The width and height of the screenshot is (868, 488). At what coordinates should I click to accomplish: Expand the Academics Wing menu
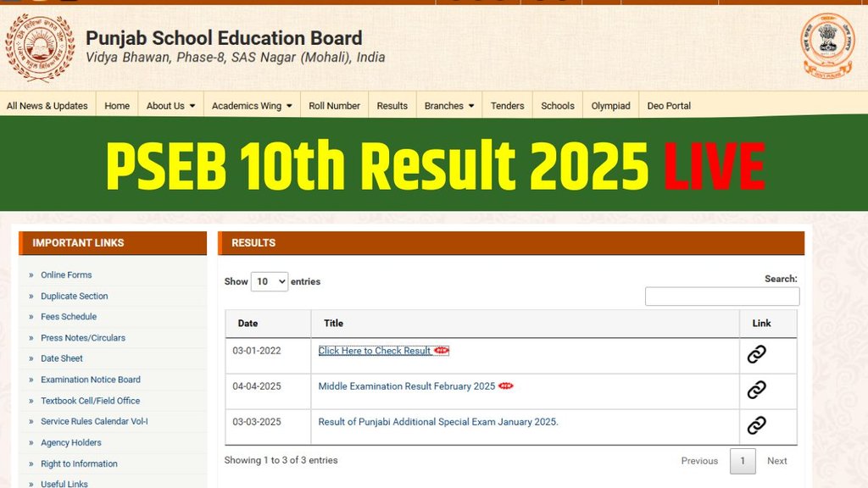252,106
